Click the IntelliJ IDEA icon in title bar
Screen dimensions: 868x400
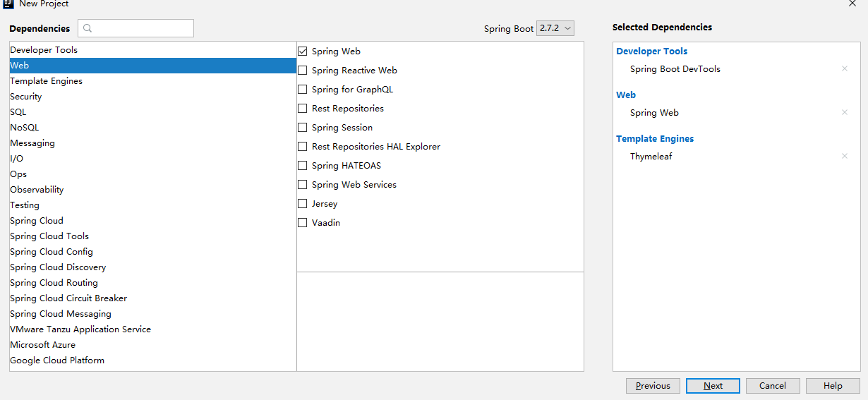[x=8, y=4]
